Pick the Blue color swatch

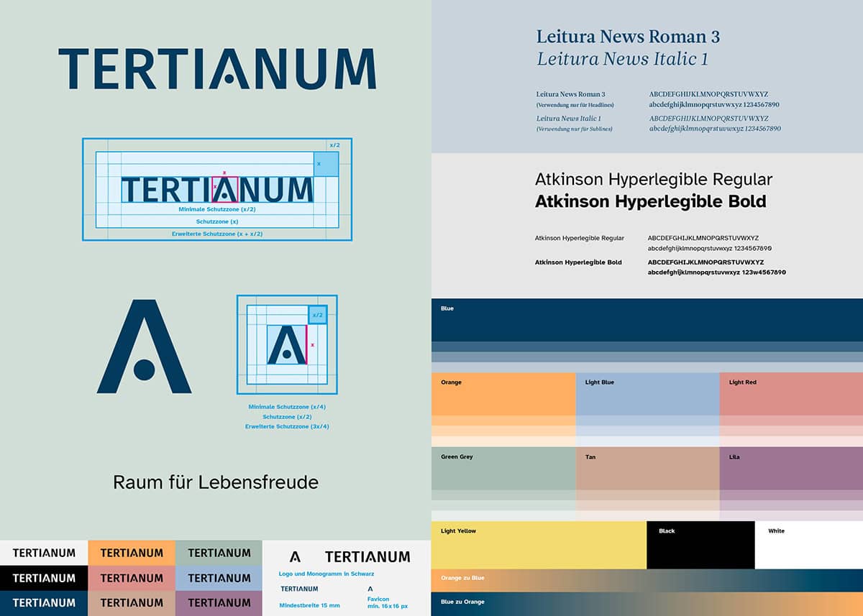tap(647, 320)
